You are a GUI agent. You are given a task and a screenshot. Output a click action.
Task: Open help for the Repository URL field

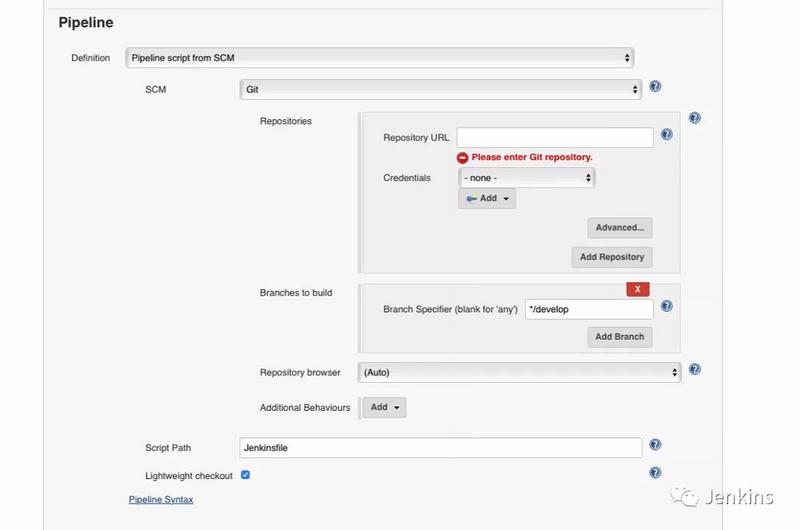(x=666, y=135)
